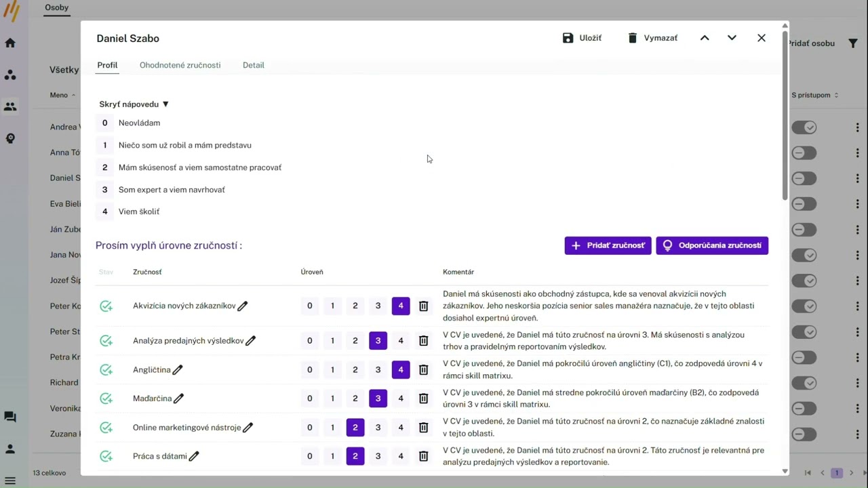The width and height of the screenshot is (868, 488).
Task: Open Odporúčania zručností recommendations
Action: click(x=712, y=245)
